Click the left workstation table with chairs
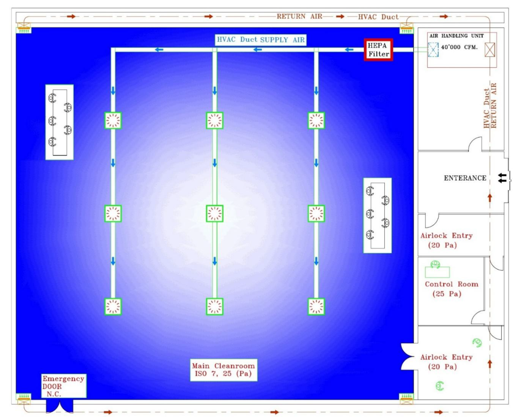The width and height of the screenshot is (521, 420). pos(60,122)
